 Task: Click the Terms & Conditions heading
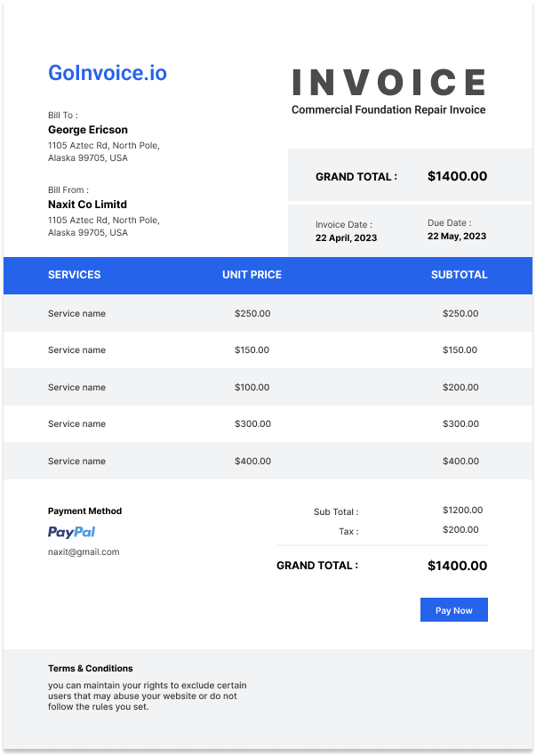pyautogui.click(x=90, y=668)
